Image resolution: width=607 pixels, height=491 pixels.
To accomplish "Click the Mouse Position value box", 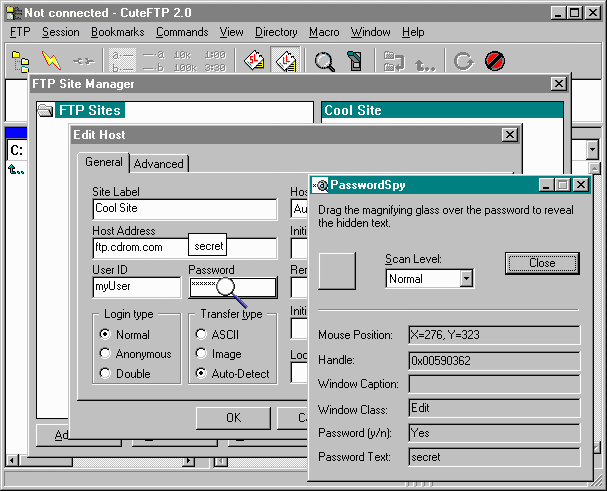I will point(494,335).
